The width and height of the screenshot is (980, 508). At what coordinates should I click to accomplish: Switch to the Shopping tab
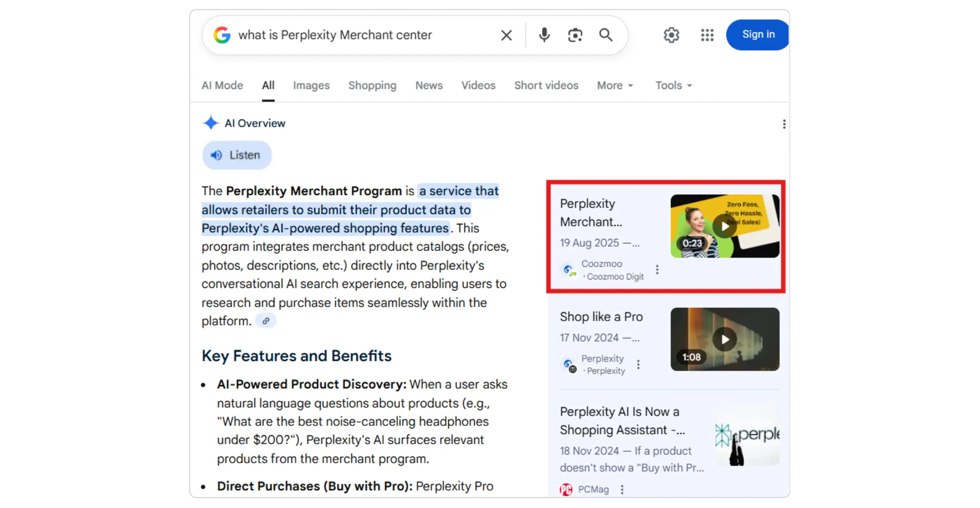372,85
